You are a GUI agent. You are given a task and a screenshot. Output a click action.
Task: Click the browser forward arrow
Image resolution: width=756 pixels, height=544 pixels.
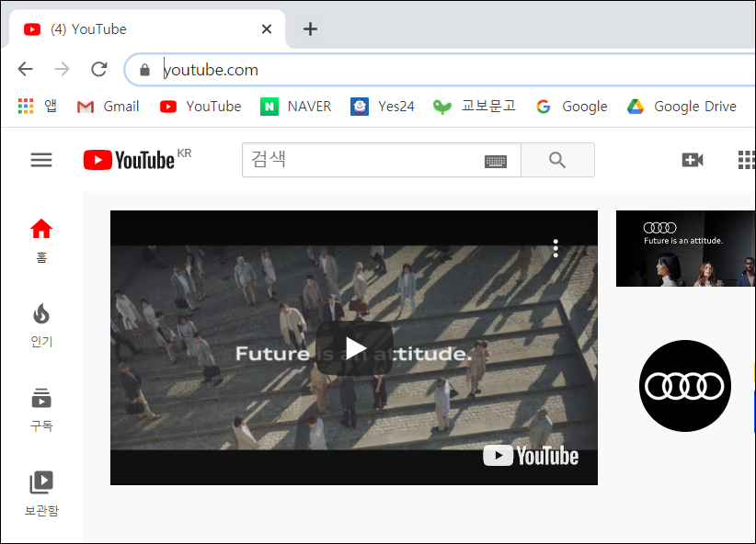pos(63,70)
